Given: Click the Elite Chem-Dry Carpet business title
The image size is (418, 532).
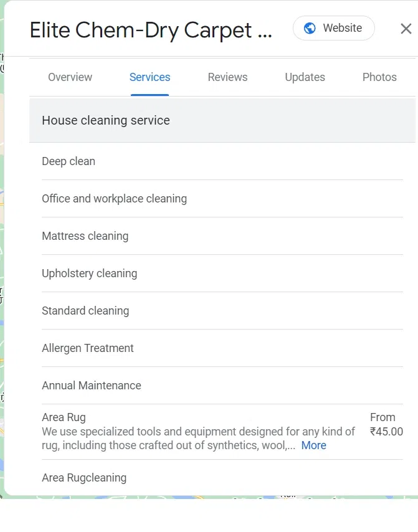Looking at the screenshot, I should tap(151, 30).
